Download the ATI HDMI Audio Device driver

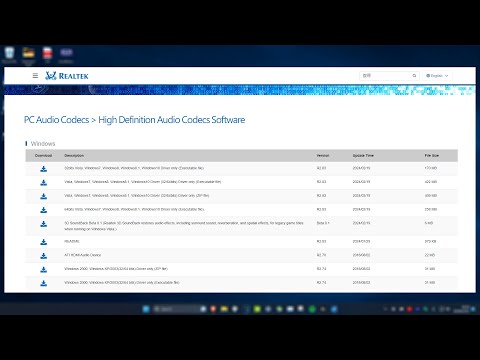point(43,256)
